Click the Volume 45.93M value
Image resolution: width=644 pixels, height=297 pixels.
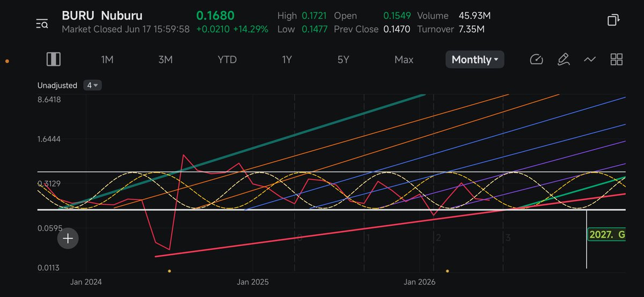click(474, 16)
